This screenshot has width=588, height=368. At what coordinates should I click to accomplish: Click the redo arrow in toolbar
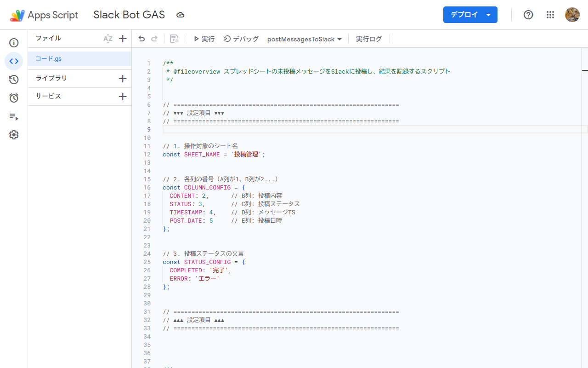154,39
